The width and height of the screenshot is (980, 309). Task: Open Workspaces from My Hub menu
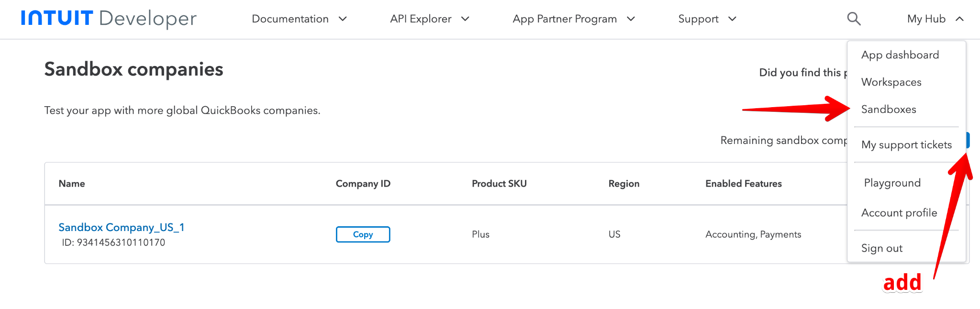[891, 82]
